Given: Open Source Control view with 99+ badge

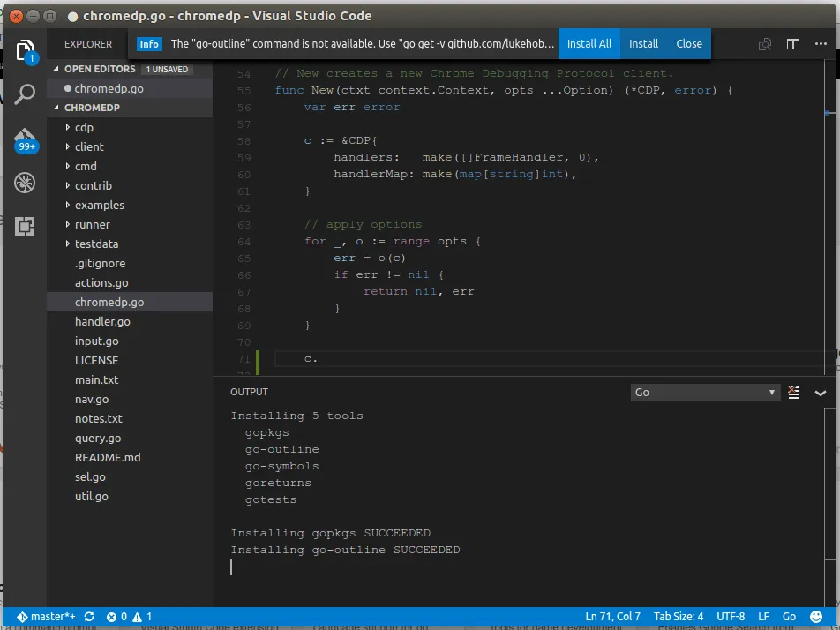Looking at the screenshot, I should (26, 139).
